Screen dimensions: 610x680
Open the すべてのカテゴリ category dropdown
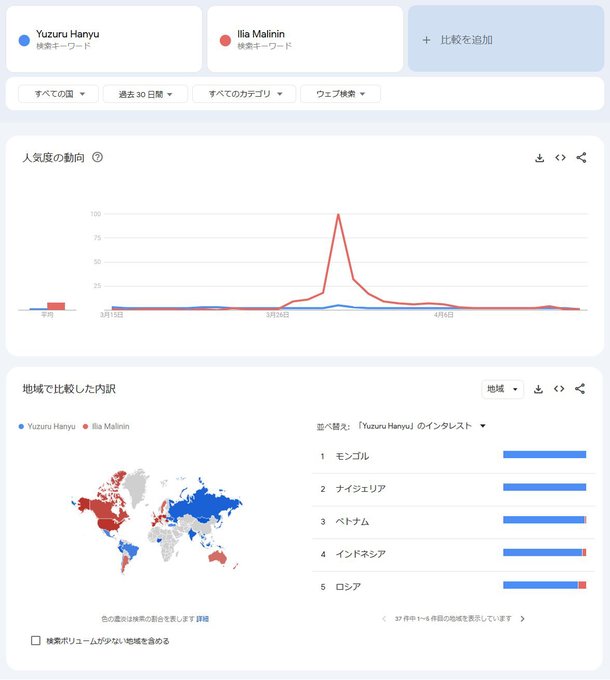pos(244,94)
